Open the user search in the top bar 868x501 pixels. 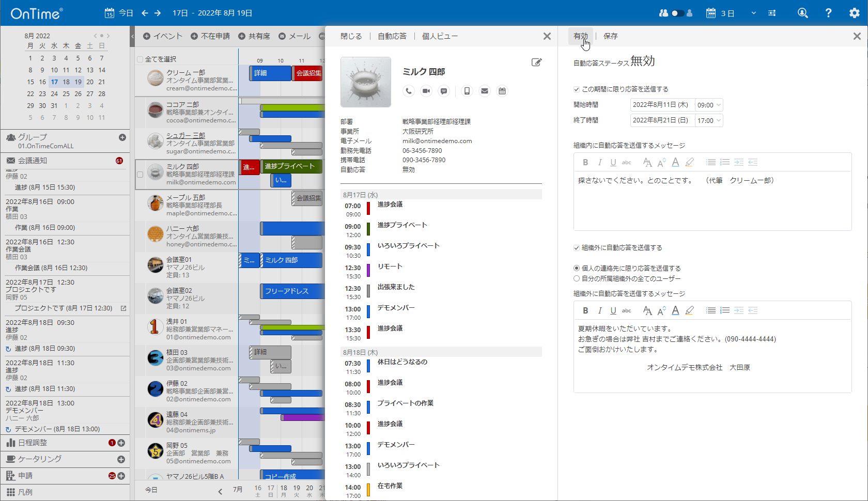coord(803,12)
